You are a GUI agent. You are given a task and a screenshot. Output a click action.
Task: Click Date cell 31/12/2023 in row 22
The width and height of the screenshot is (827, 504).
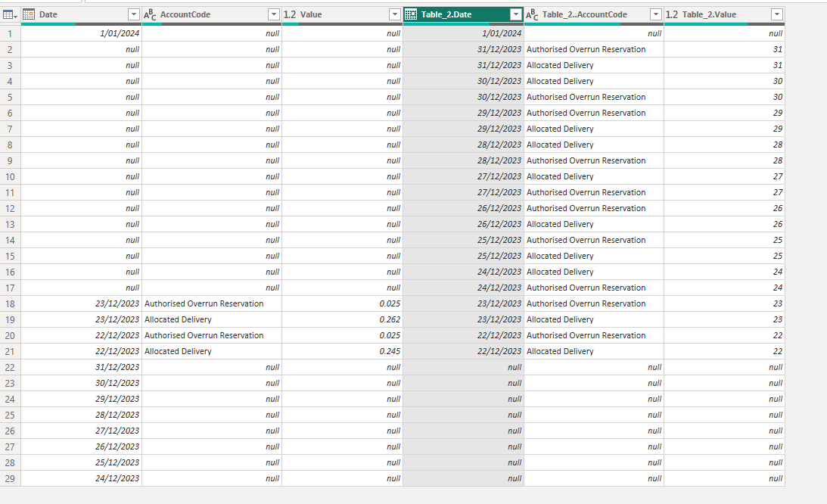81,367
